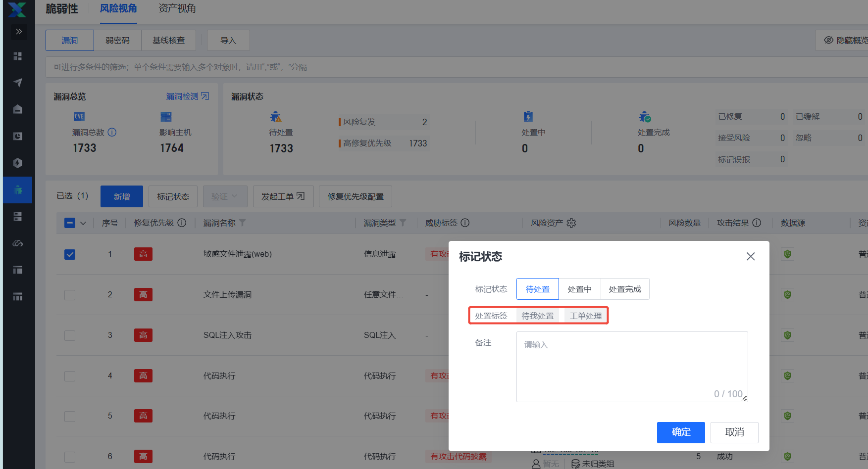
Task: Expand the left sidebar with double-chevron icon
Action: pyautogui.click(x=19, y=32)
